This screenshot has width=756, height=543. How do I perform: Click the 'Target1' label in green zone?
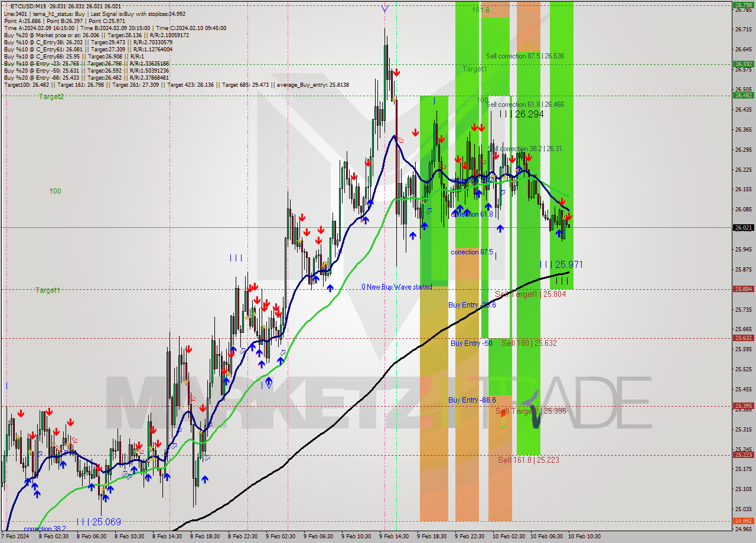point(475,69)
